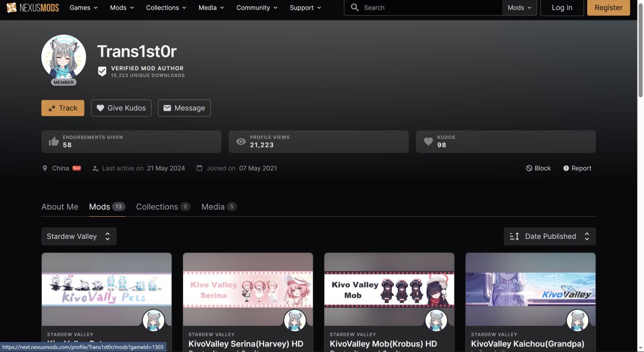
Task: Expand the Mods navigation menu
Action: [x=122, y=8]
